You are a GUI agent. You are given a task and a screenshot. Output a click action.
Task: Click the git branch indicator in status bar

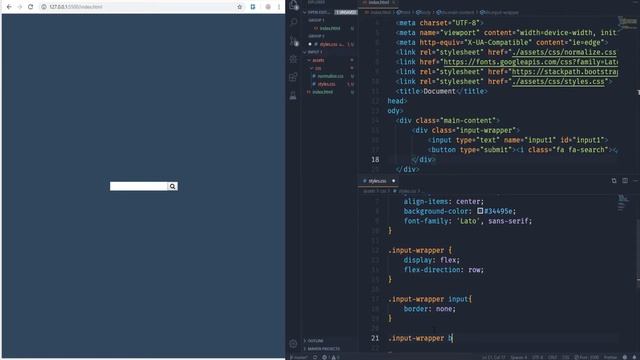pos(300,357)
